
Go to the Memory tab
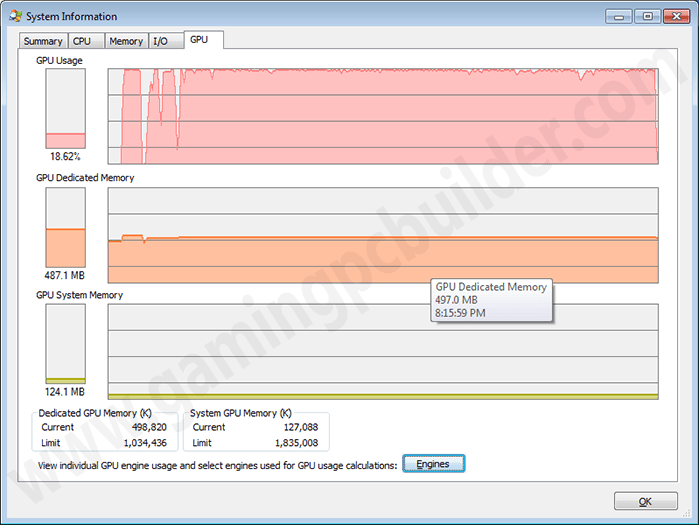tap(126, 41)
